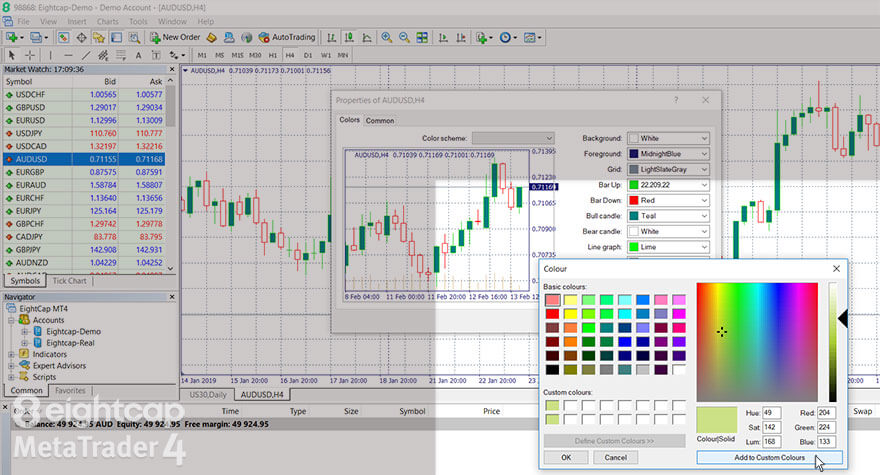The image size is (880, 475).
Task: Open the New Chart toolbar icon
Action: (x=12, y=38)
